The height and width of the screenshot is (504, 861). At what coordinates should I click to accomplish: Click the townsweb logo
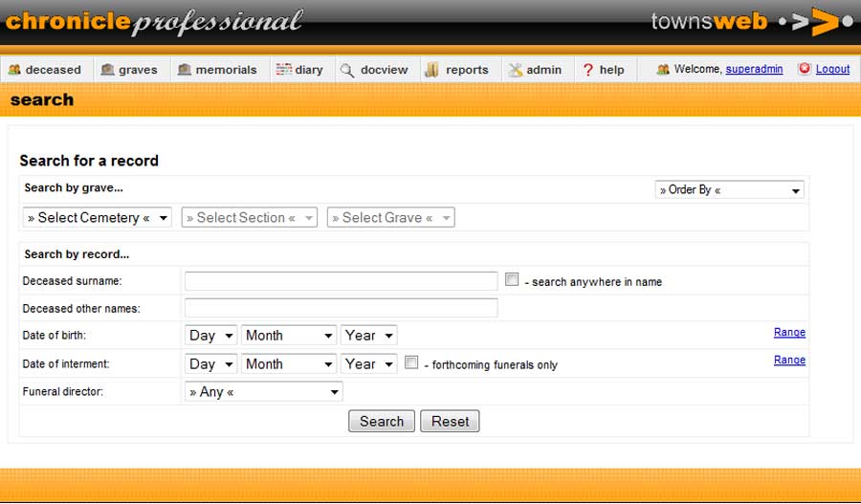(751, 22)
